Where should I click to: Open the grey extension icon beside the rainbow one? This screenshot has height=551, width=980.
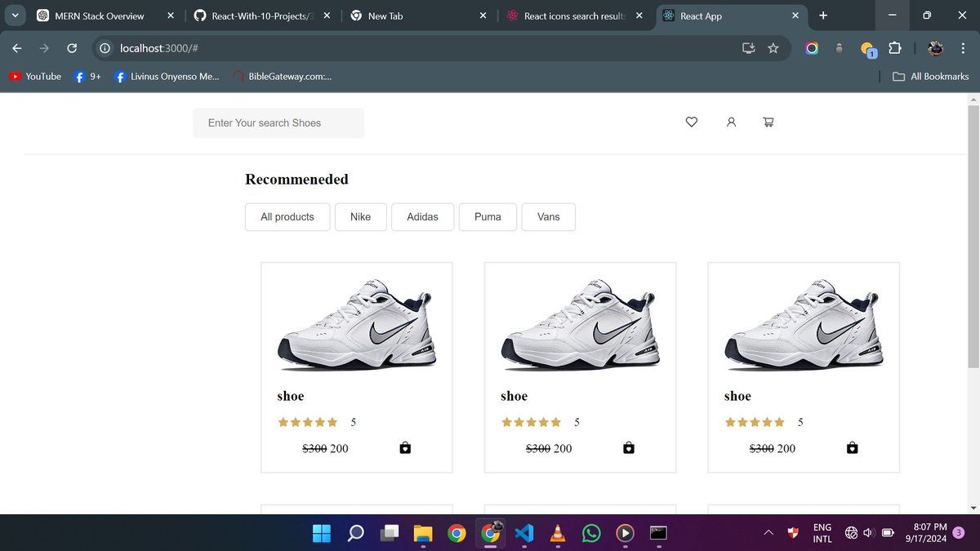[839, 48]
